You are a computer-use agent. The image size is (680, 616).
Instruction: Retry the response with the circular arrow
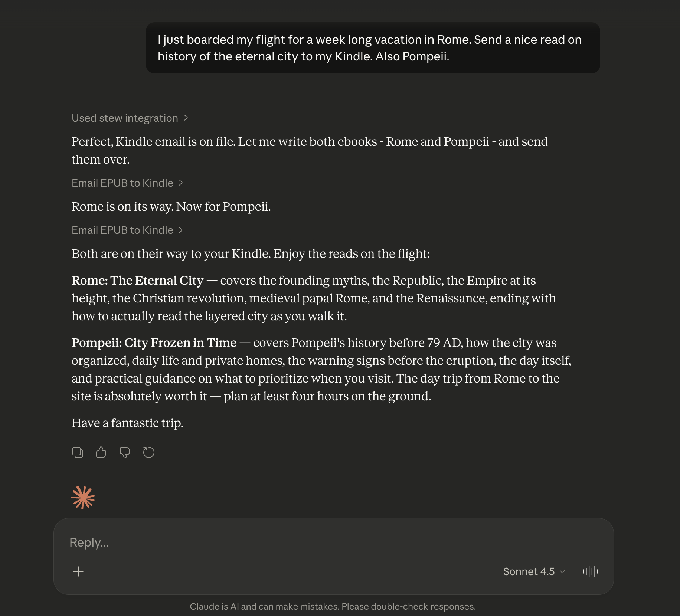coord(148,452)
